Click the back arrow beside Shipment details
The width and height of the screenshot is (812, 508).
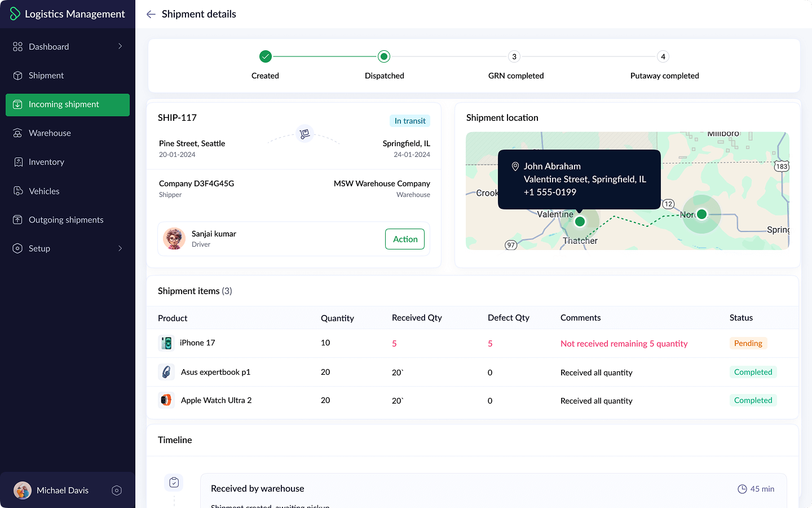151,14
